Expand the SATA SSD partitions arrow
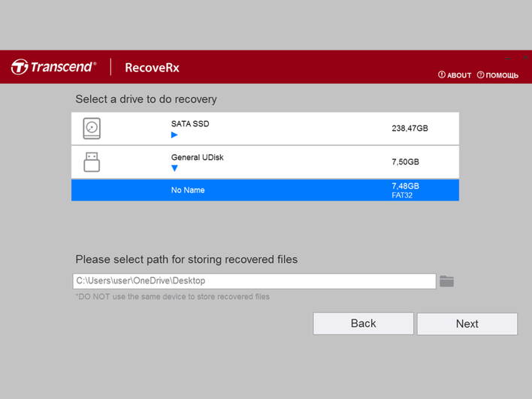The image size is (532, 399). 174,135
